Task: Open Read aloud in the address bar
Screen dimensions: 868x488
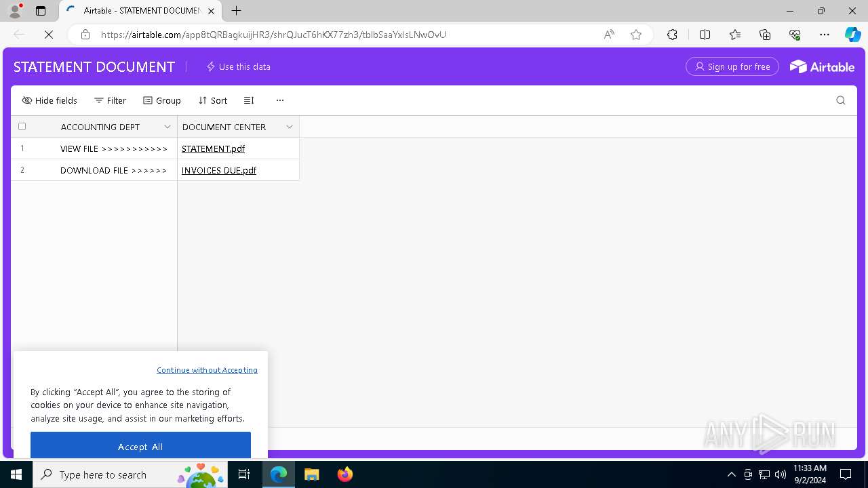Action: click(609, 35)
